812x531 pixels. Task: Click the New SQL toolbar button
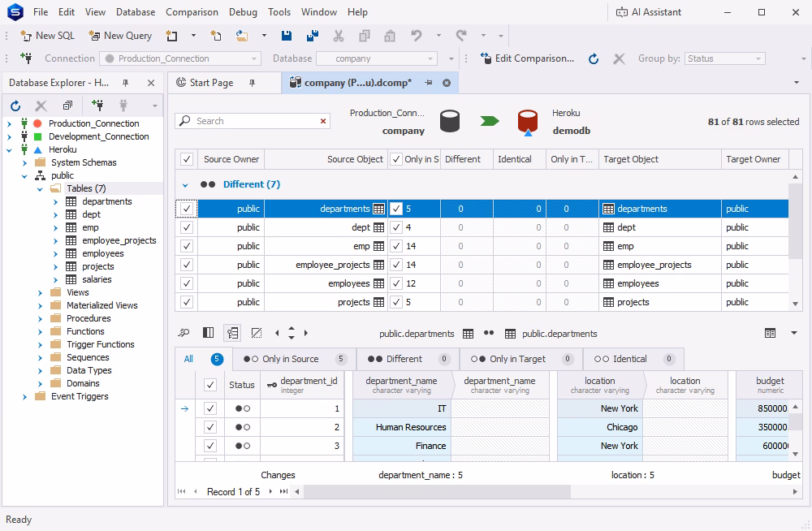coord(47,36)
